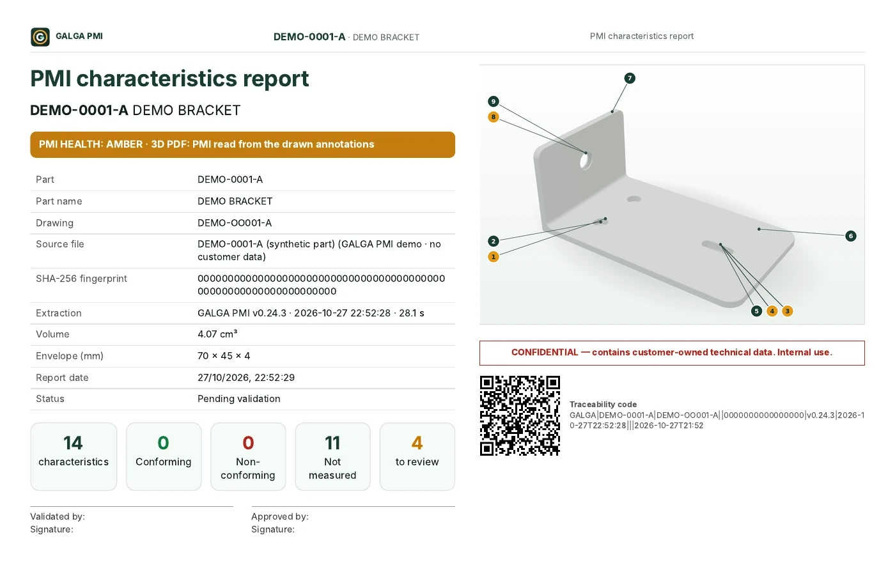
Task: Click the Part value 'DEMO-0001-A'
Action: click(230, 180)
